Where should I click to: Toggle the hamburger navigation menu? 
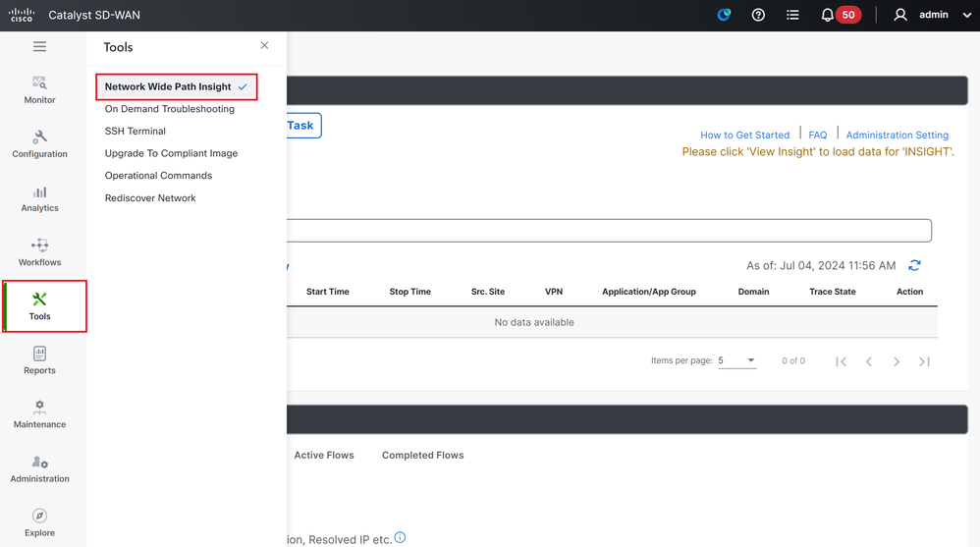pyautogui.click(x=39, y=46)
